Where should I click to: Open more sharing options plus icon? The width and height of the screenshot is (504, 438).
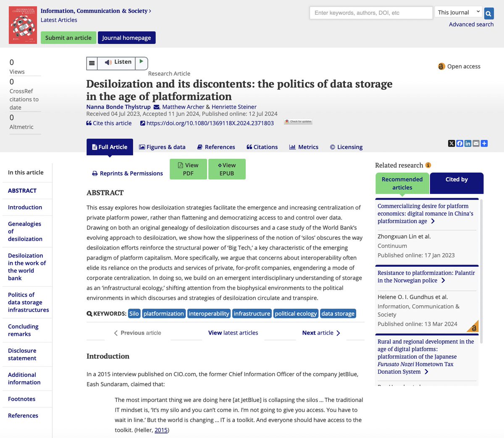click(484, 144)
